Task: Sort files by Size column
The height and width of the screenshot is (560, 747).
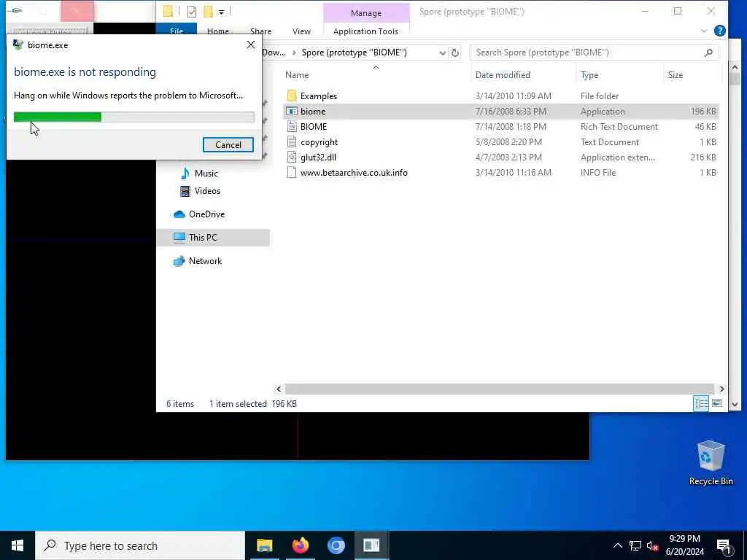Action: [675, 75]
